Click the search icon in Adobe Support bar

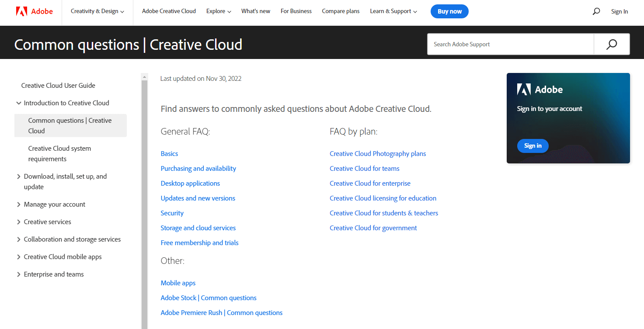pyautogui.click(x=611, y=44)
